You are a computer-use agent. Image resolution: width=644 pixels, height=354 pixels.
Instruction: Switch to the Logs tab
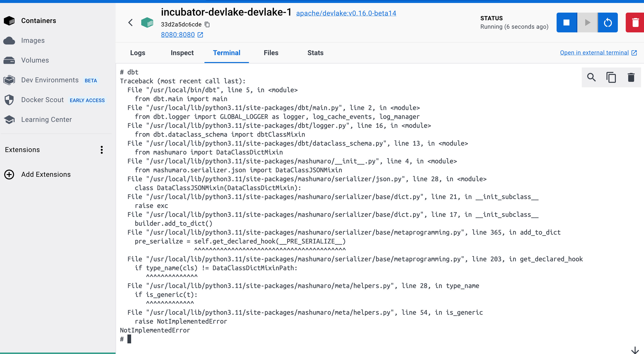tap(138, 53)
